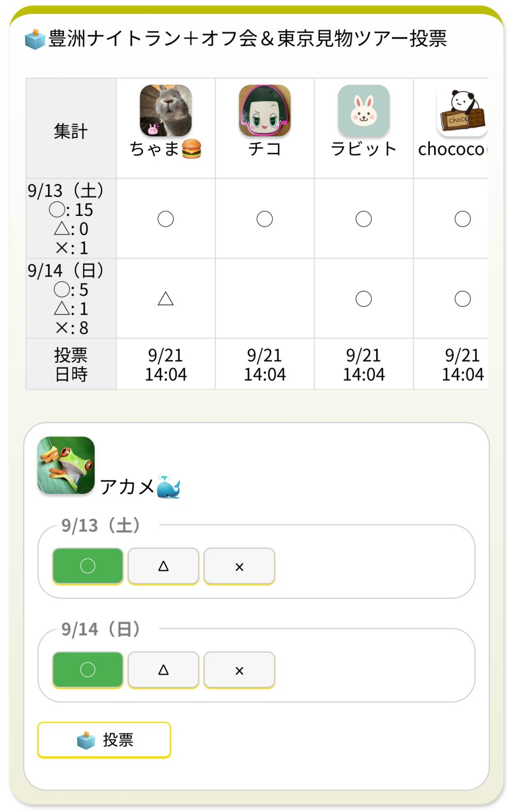Choose △ for 9/14（日）in the vote form
Image resolution: width=513 pixels, height=812 pixels.
[163, 670]
